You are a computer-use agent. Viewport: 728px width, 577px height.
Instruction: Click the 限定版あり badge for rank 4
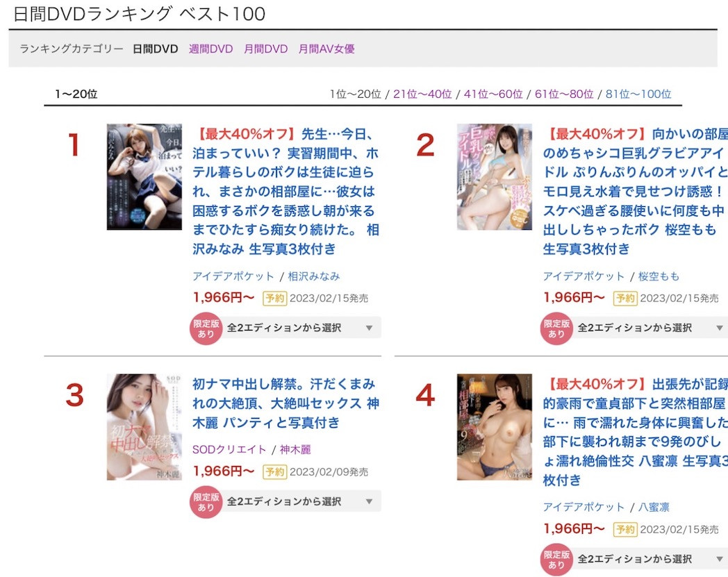pyautogui.click(x=556, y=560)
